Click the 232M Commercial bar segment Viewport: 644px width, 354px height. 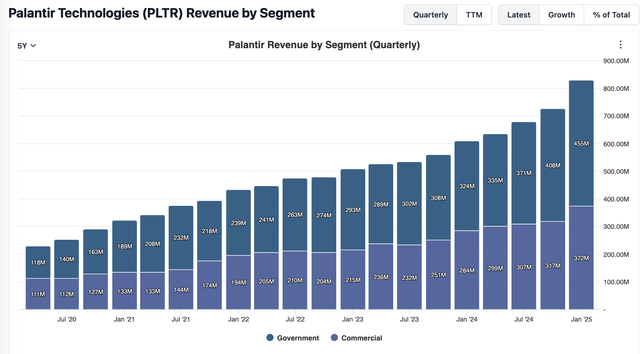pos(409,278)
